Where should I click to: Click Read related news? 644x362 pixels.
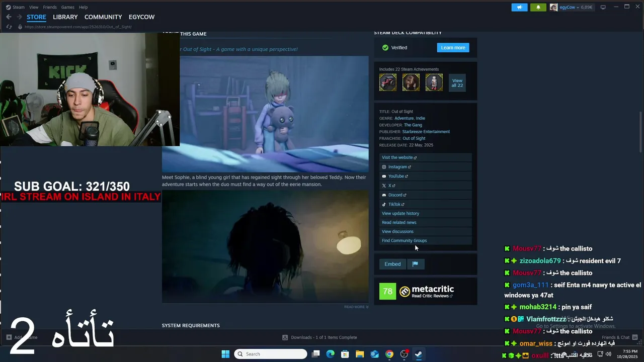tap(426, 222)
